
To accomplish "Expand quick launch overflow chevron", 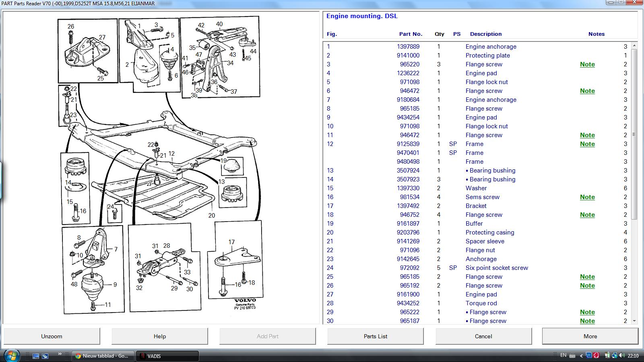I will (60, 354).
